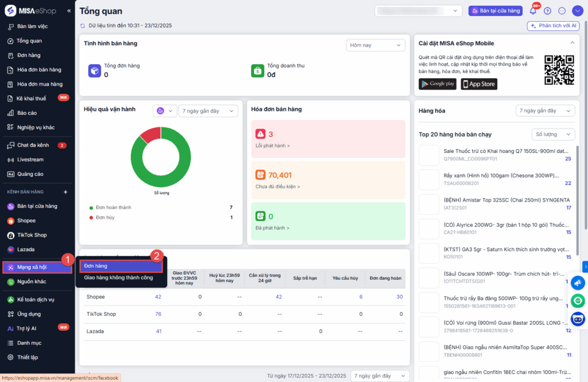Open Hóa đơn mua hàng sidebar item
Image resolution: width=588 pixels, height=382 pixels.
pos(40,84)
